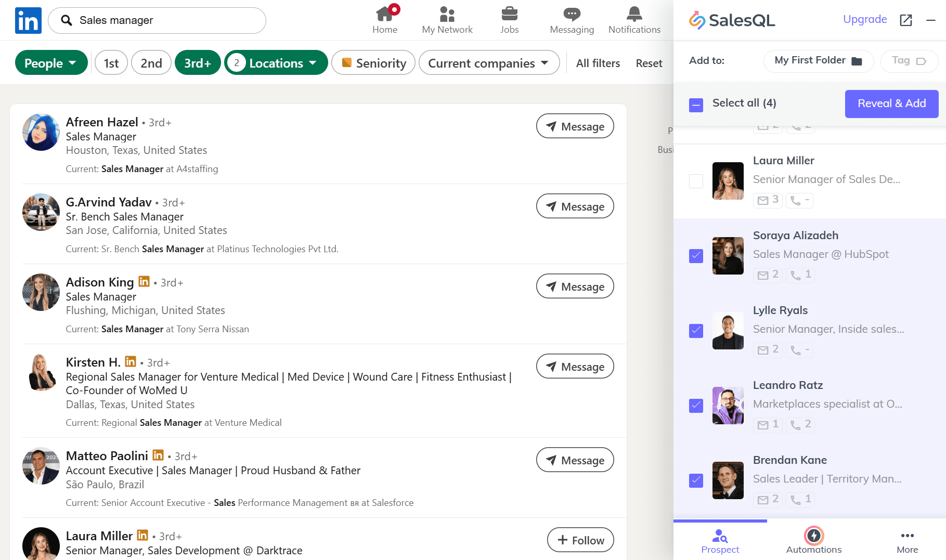The width and height of the screenshot is (946, 560).
Task: Toggle the 3rd+ connection filter
Action: (198, 63)
